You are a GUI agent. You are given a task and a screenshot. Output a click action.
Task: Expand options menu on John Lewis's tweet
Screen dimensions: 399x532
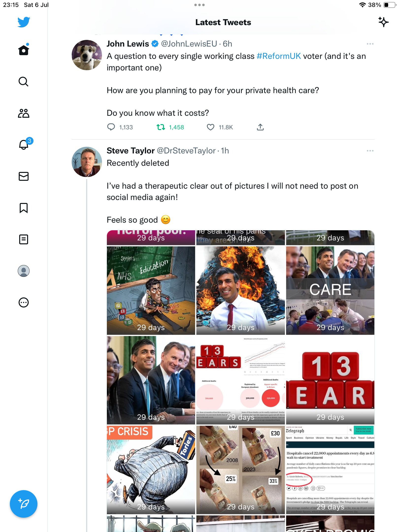coord(370,44)
